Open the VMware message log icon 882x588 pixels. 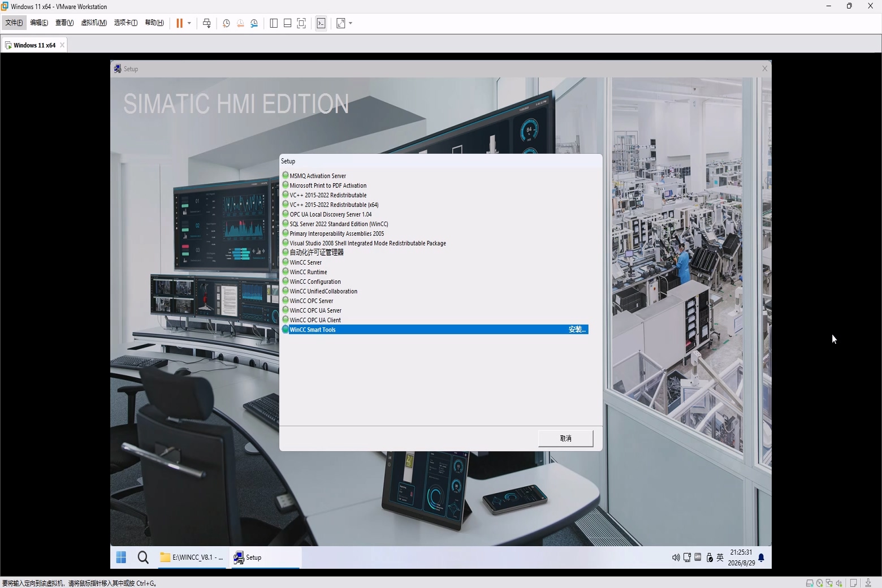854,583
